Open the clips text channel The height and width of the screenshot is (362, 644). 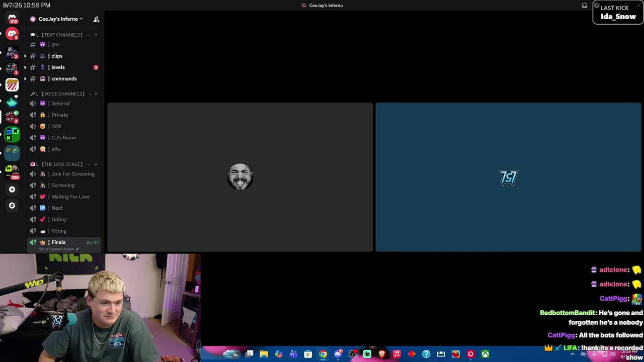tap(64, 56)
